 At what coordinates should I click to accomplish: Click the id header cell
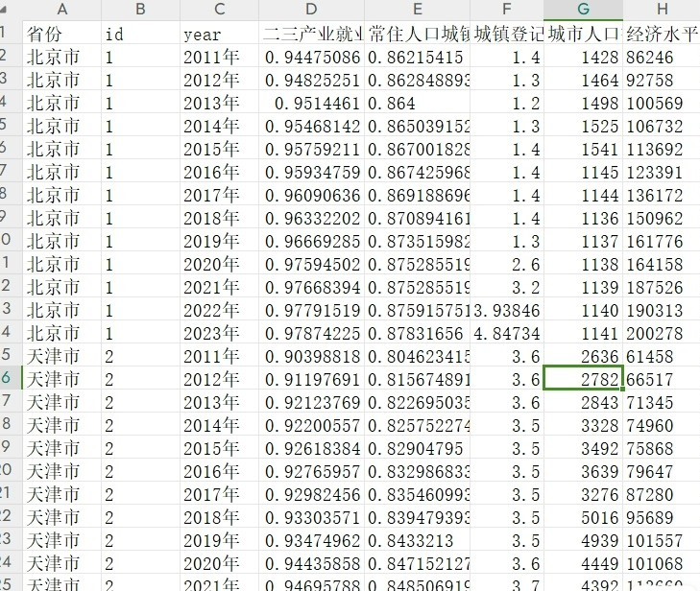point(140,34)
